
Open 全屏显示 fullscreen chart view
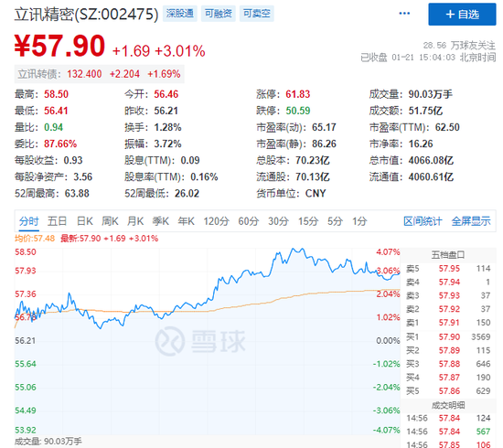(471, 221)
